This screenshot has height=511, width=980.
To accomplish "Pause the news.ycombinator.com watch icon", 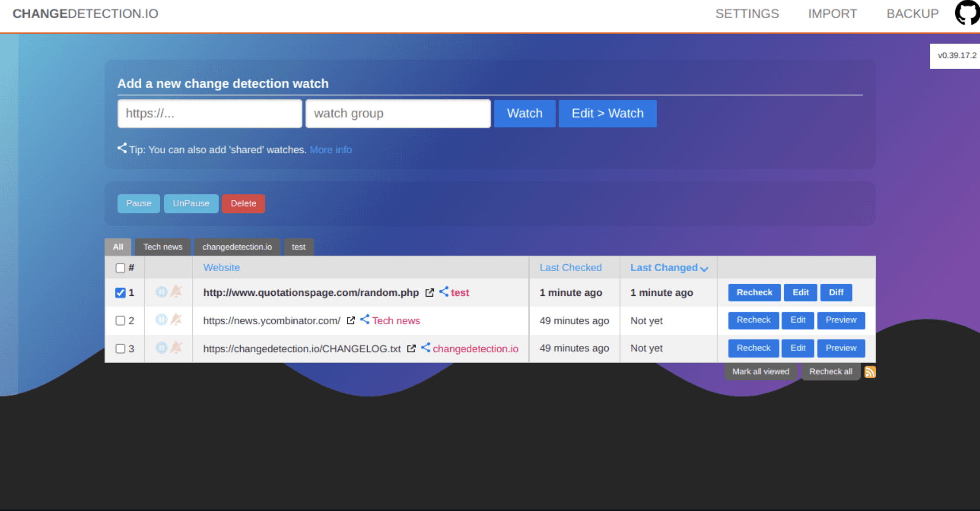I will point(161,320).
